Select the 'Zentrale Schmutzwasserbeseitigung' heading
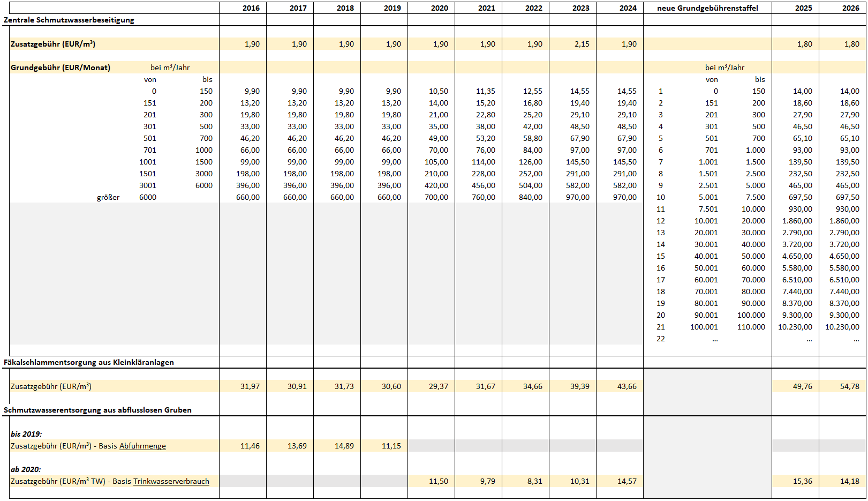 pyautogui.click(x=69, y=20)
